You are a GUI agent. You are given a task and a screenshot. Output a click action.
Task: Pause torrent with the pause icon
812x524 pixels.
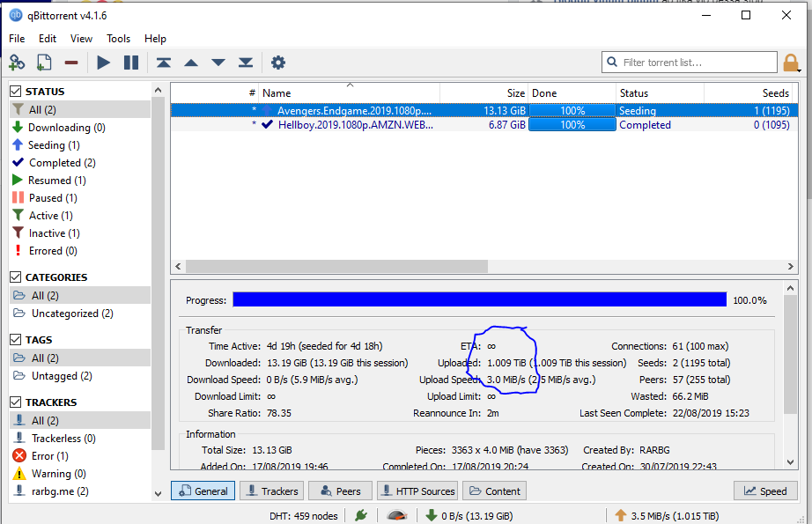tap(131, 63)
